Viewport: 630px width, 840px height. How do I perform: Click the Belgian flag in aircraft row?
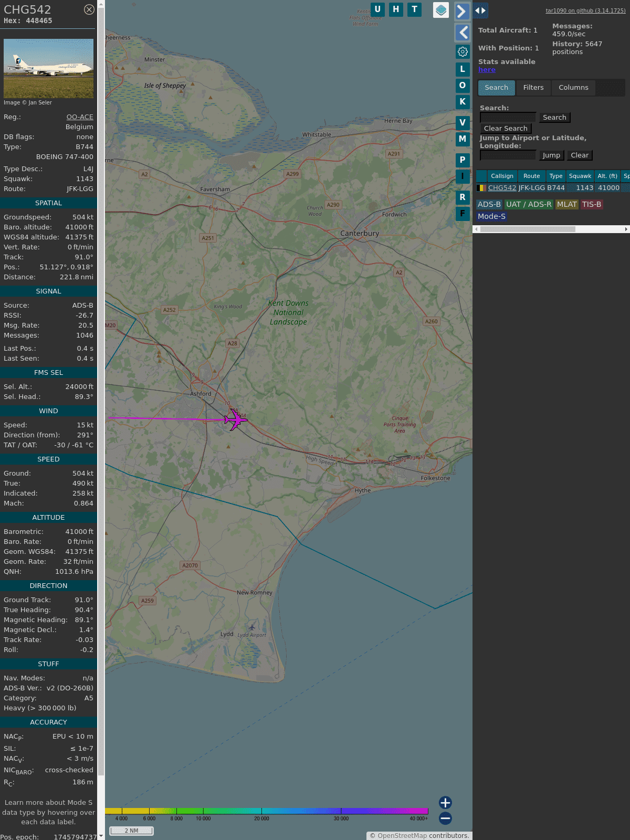pos(481,188)
